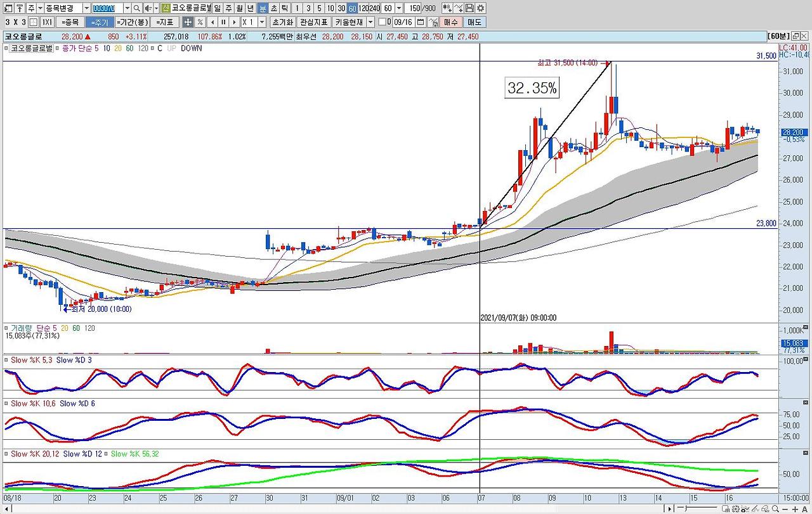Click the 관심지표 button
812x514 pixels.
click(314, 22)
